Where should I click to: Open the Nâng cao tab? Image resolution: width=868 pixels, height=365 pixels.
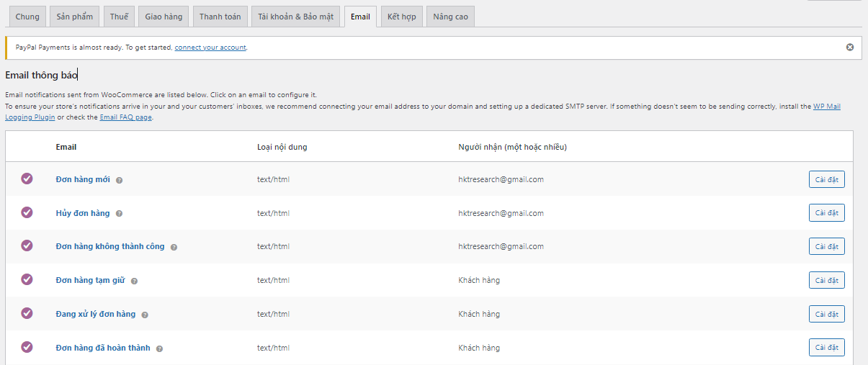(450, 17)
